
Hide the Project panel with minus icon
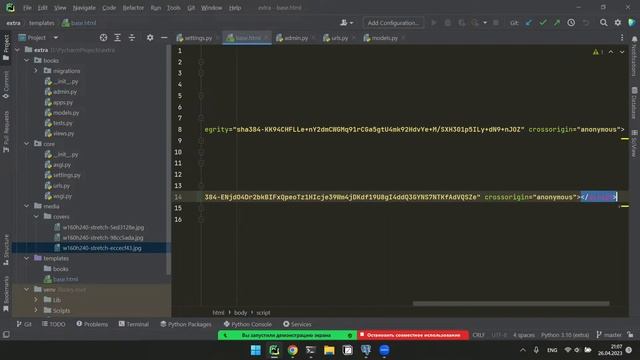(x=164, y=38)
